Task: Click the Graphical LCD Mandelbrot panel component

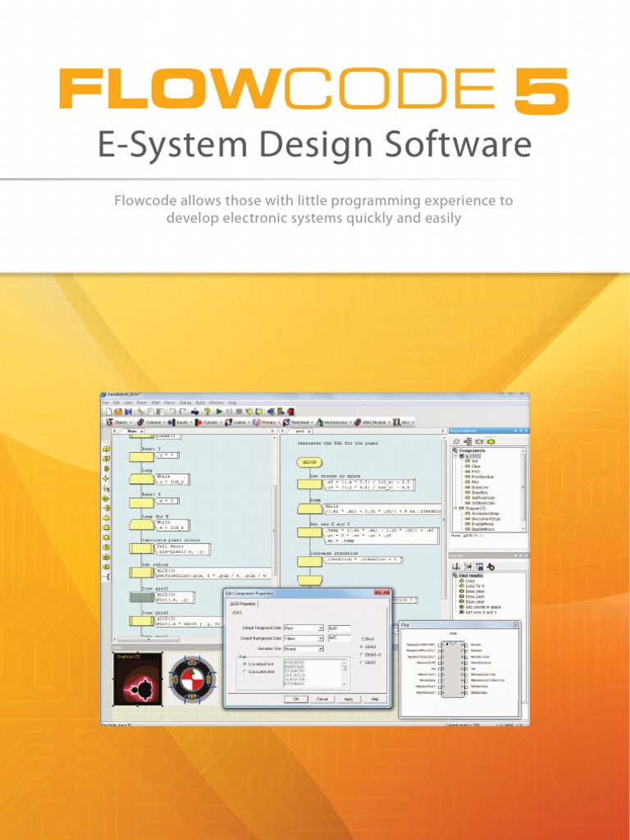Action: click(138, 680)
